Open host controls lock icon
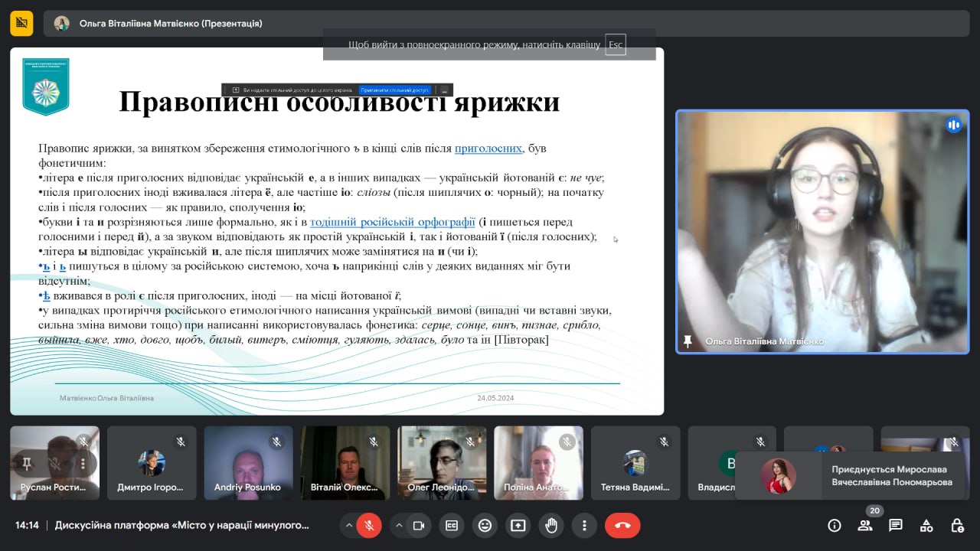Viewport: 980px width, 551px height. [x=957, y=525]
